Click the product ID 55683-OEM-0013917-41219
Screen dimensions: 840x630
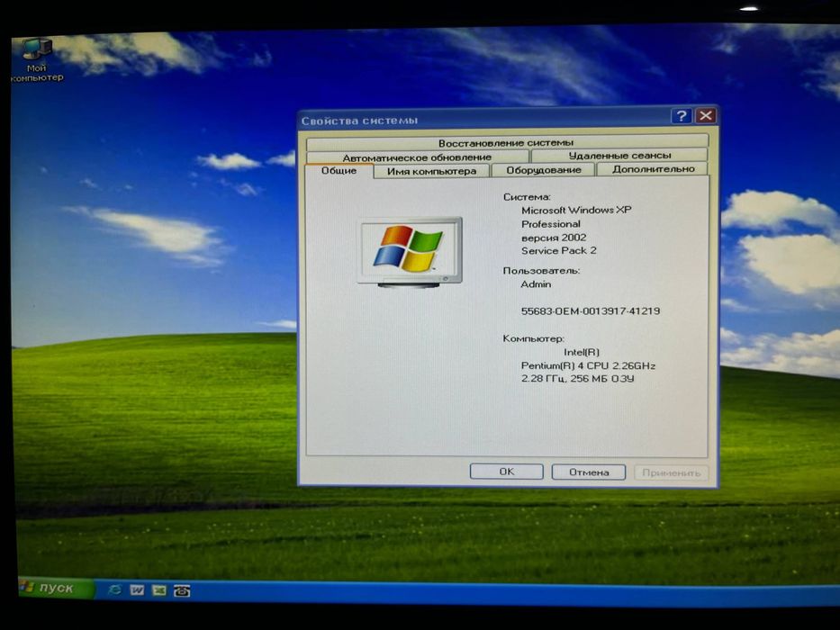[x=591, y=310]
